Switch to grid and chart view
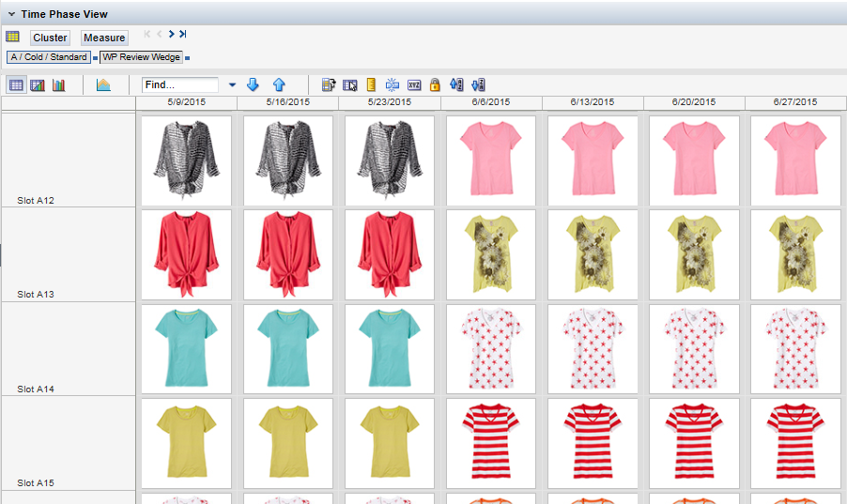The width and height of the screenshot is (847, 504). click(x=38, y=84)
